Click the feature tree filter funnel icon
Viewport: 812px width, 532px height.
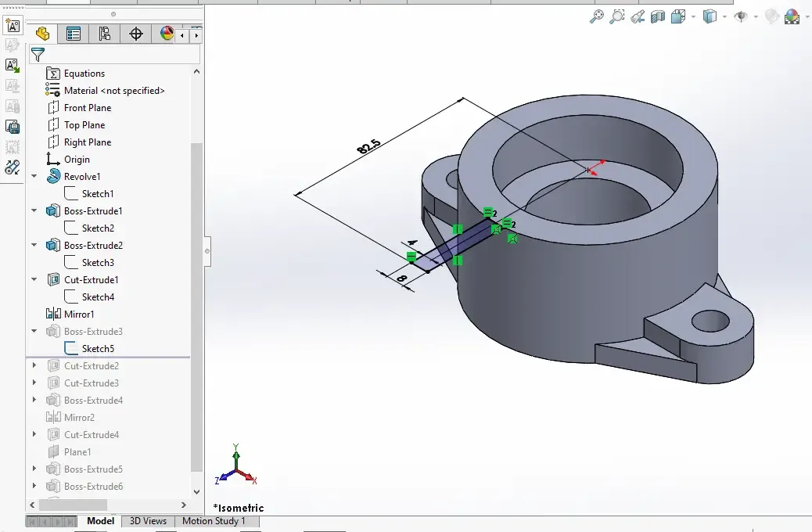pos(38,55)
